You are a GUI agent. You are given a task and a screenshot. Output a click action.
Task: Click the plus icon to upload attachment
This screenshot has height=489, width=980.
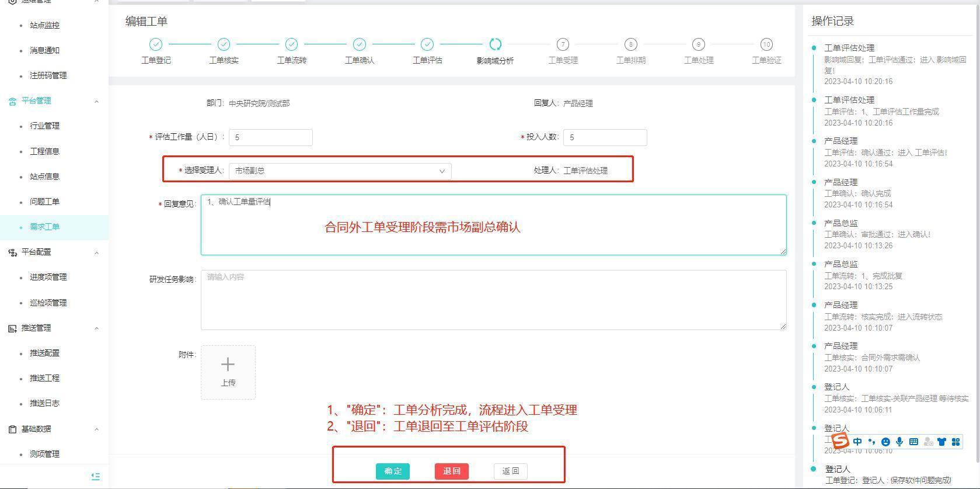coord(228,365)
